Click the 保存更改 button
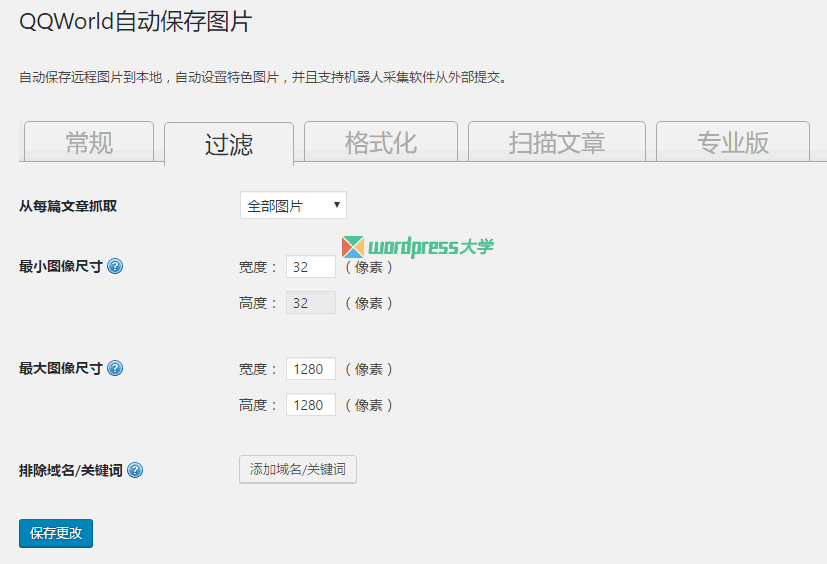 click(x=56, y=533)
